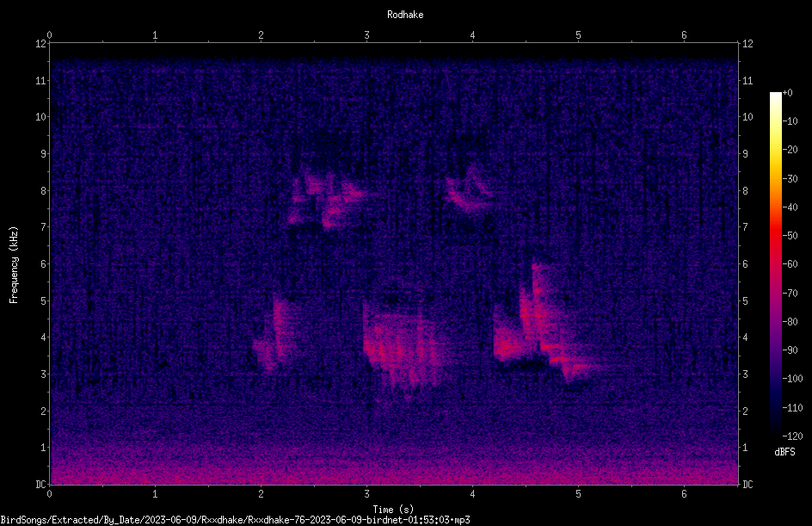Click the "-60" color scale label
The height and width of the screenshot is (526, 812).
click(790, 264)
